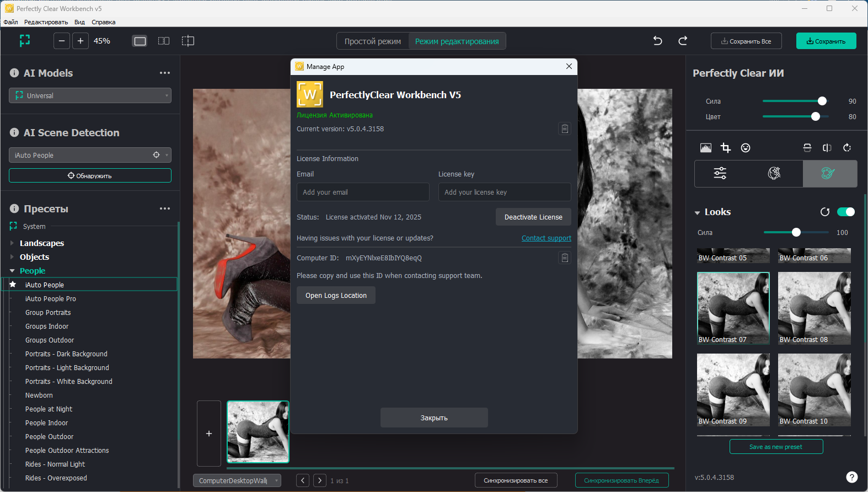This screenshot has height=492, width=868.
Task: Open the Редактировать menu
Action: tap(46, 22)
